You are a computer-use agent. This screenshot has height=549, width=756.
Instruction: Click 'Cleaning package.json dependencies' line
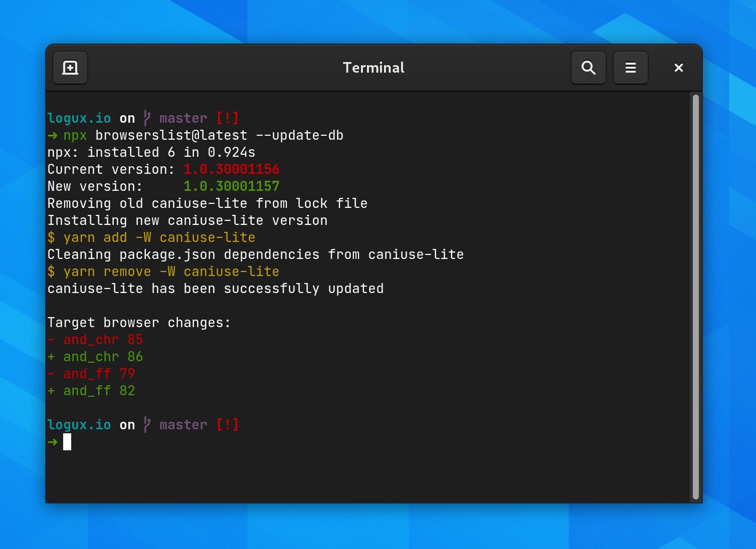click(256, 254)
